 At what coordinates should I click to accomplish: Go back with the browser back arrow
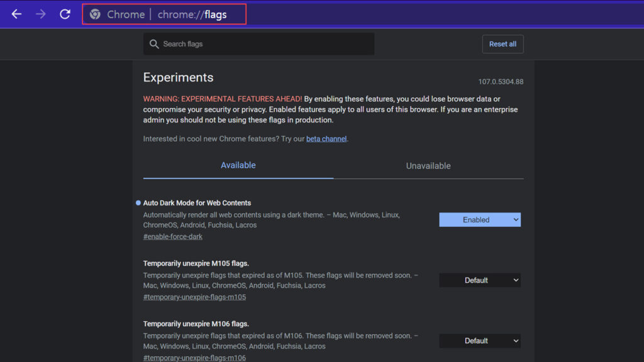(16, 14)
